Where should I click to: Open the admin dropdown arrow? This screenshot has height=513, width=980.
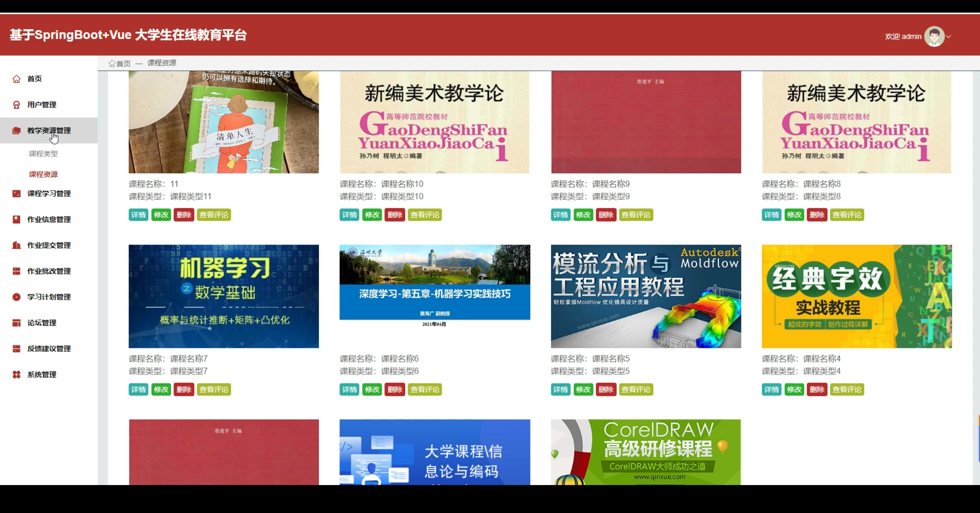(949, 37)
